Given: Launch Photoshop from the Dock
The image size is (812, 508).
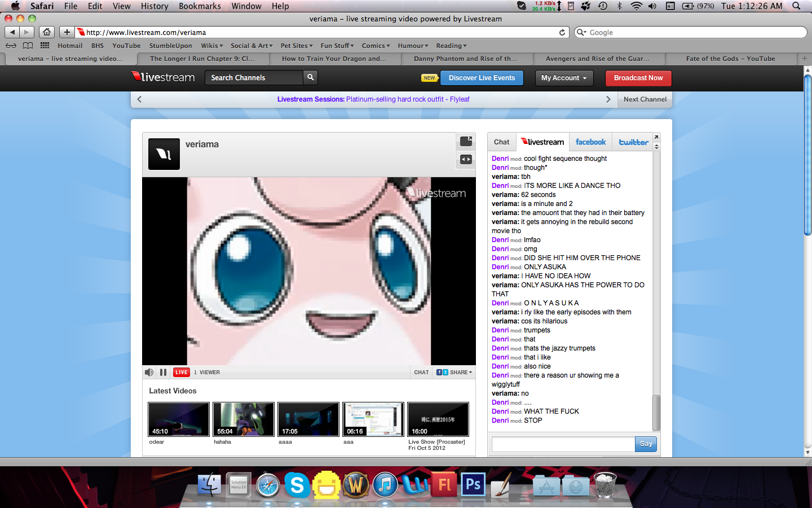Looking at the screenshot, I should 474,484.
